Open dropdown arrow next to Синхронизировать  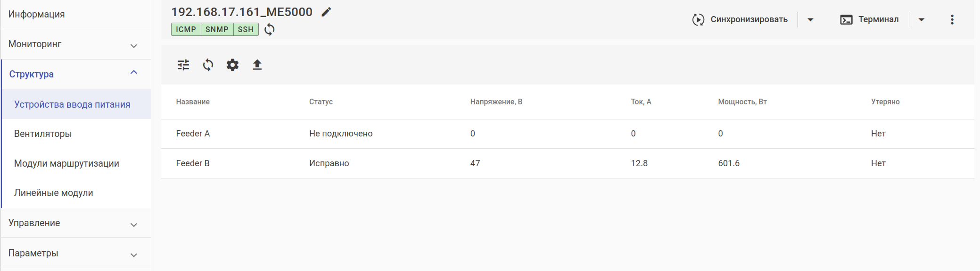tap(810, 19)
